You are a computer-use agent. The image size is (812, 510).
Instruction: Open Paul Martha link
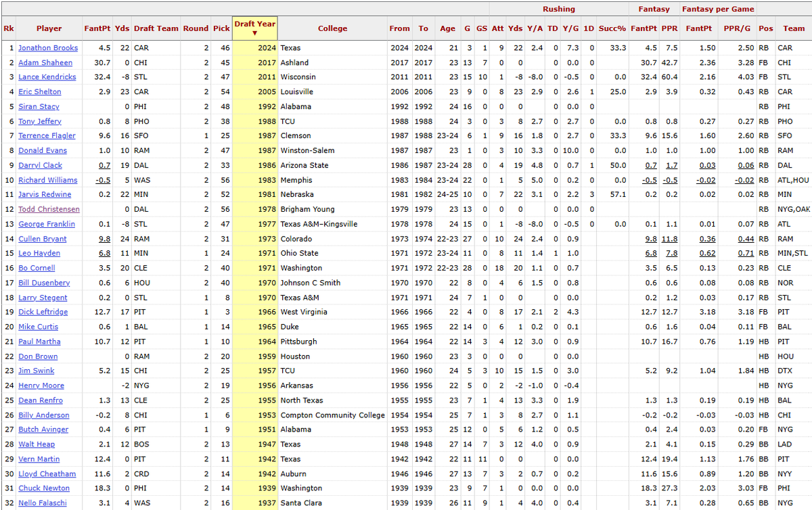point(39,342)
